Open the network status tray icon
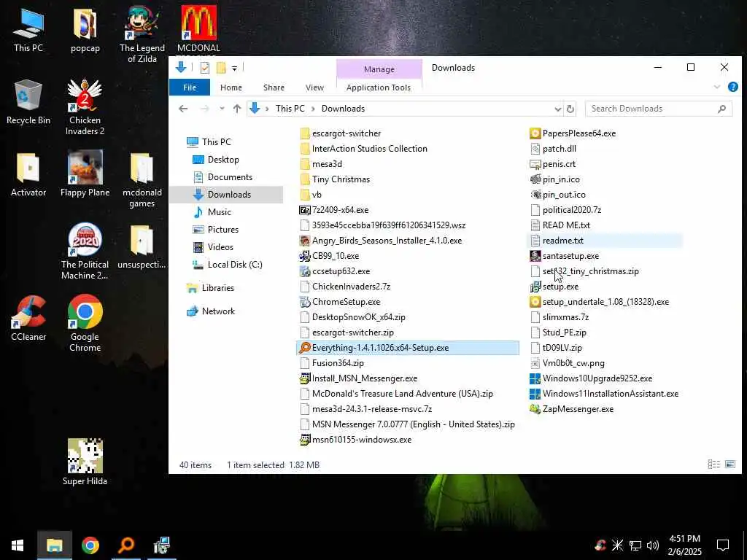The height and width of the screenshot is (560, 747). point(635,545)
